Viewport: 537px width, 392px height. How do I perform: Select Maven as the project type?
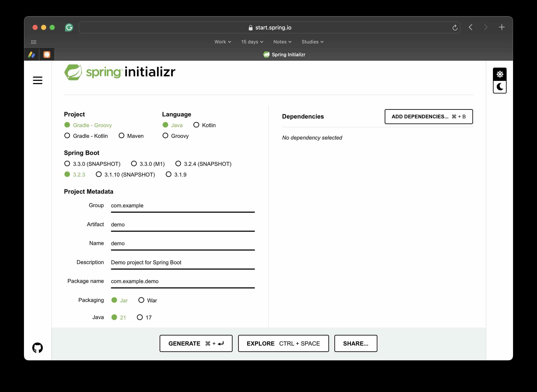click(122, 135)
